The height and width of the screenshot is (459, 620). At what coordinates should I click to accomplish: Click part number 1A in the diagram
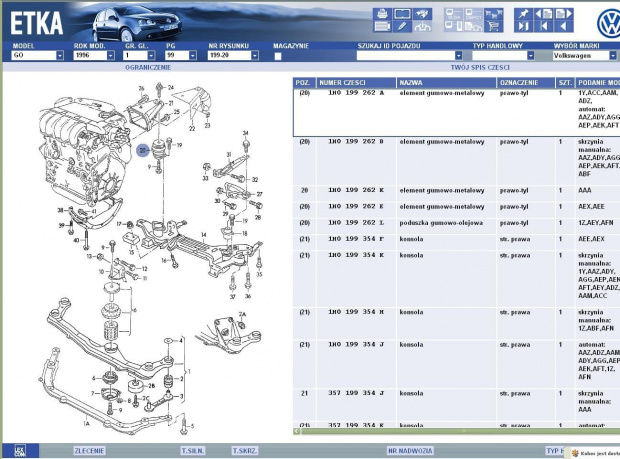tap(86, 423)
